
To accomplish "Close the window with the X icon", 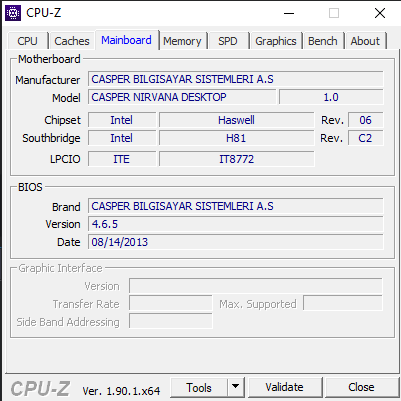I will pos(380,13).
